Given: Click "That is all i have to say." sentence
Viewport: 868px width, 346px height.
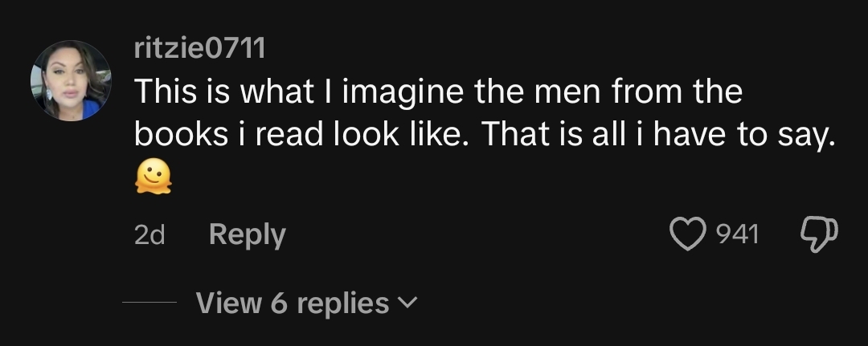Looking at the screenshot, I should tap(658, 136).
